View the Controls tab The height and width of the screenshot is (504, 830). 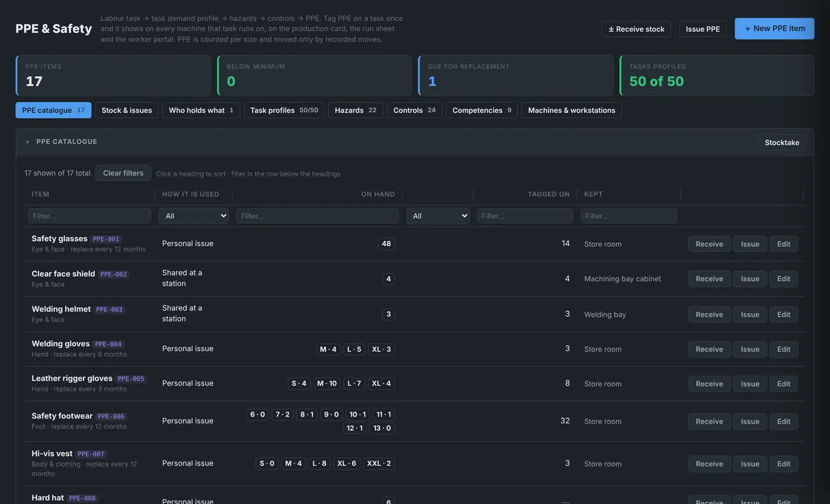pos(414,110)
